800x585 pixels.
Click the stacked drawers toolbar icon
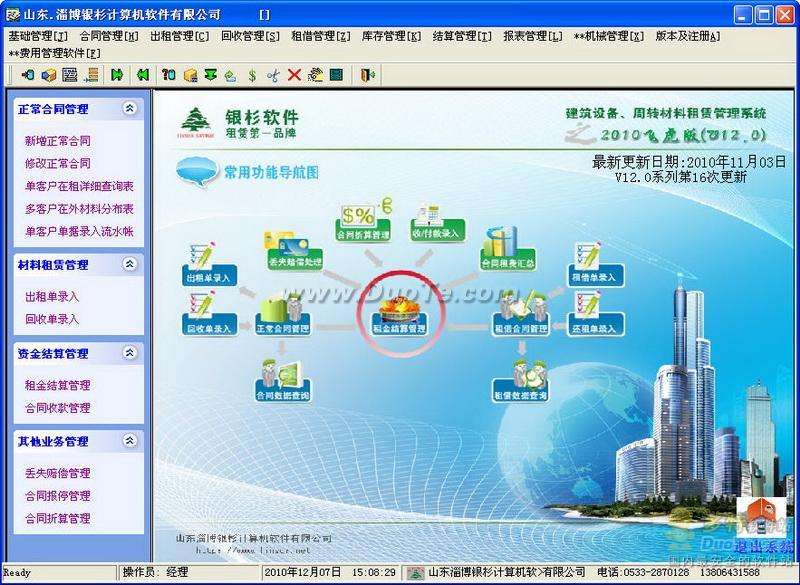pyautogui.click(x=92, y=75)
